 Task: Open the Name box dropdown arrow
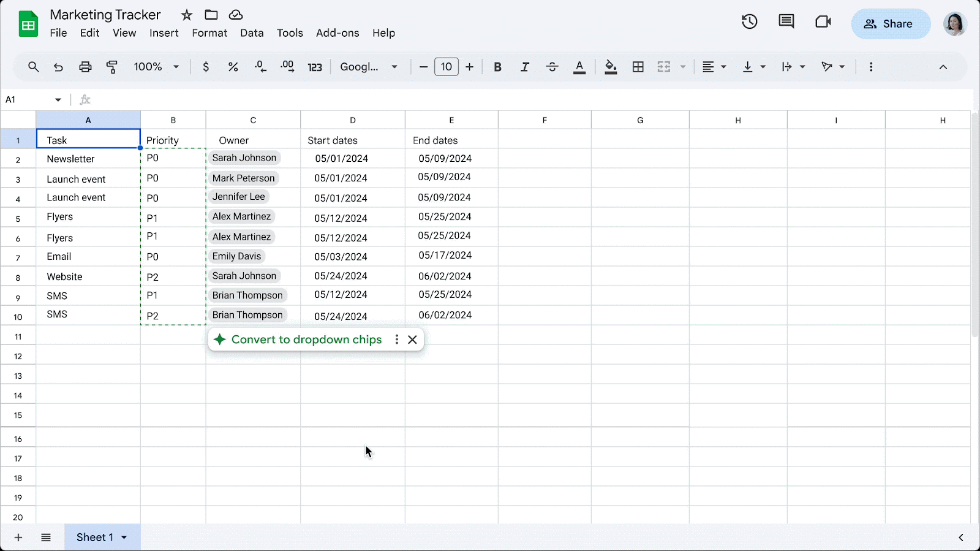[x=58, y=100]
